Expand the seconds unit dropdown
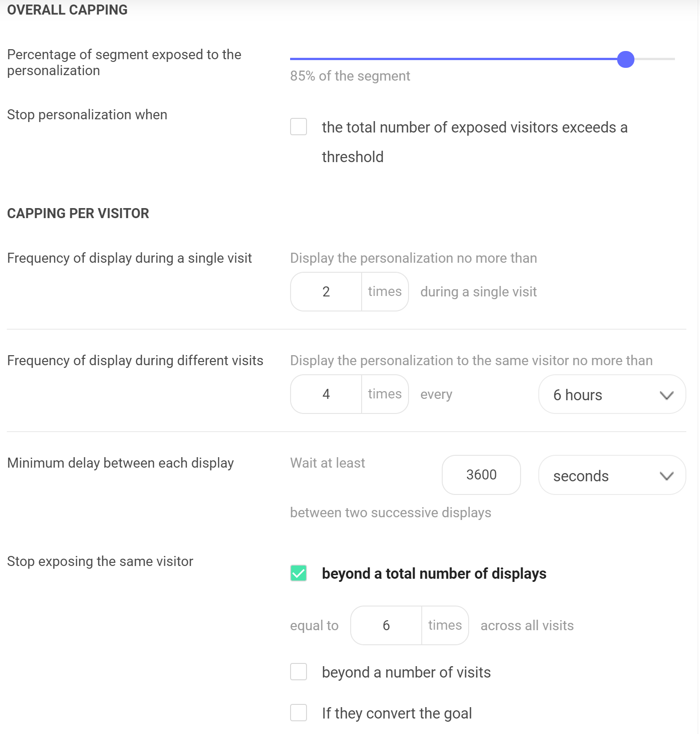 [612, 475]
